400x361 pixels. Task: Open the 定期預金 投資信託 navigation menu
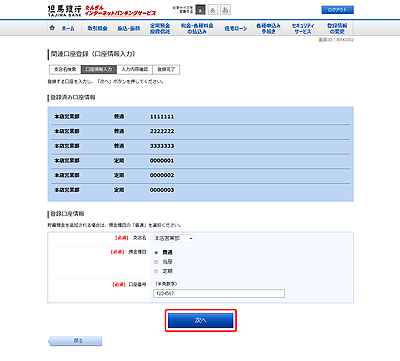(x=160, y=29)
